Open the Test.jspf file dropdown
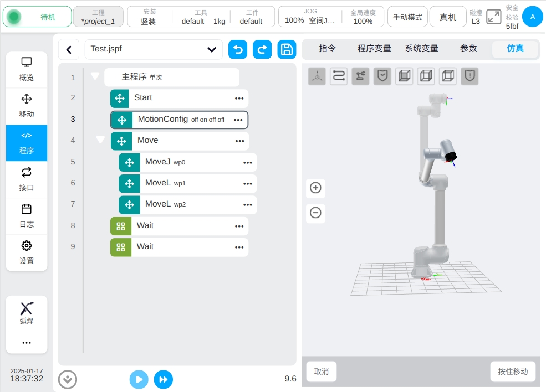Screen dimensions: 546x392 (x=211, y=49)
